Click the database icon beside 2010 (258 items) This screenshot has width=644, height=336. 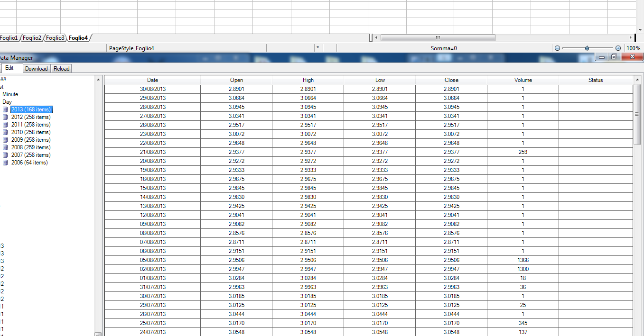[6, 132]
